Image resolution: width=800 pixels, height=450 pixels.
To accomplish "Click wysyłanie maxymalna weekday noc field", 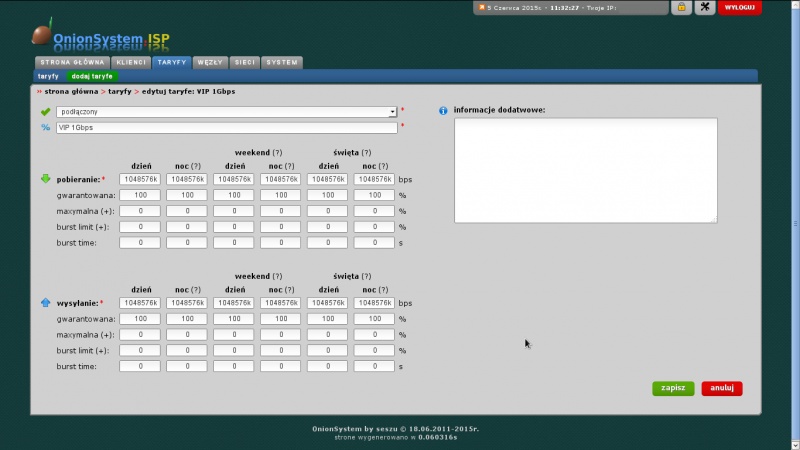I will 187,334.
